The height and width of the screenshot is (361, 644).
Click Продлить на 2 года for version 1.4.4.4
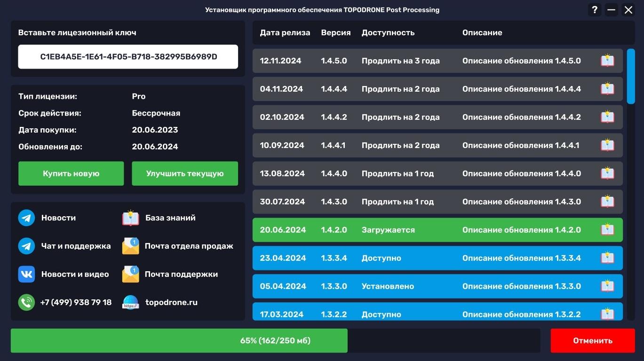[400, 89]
